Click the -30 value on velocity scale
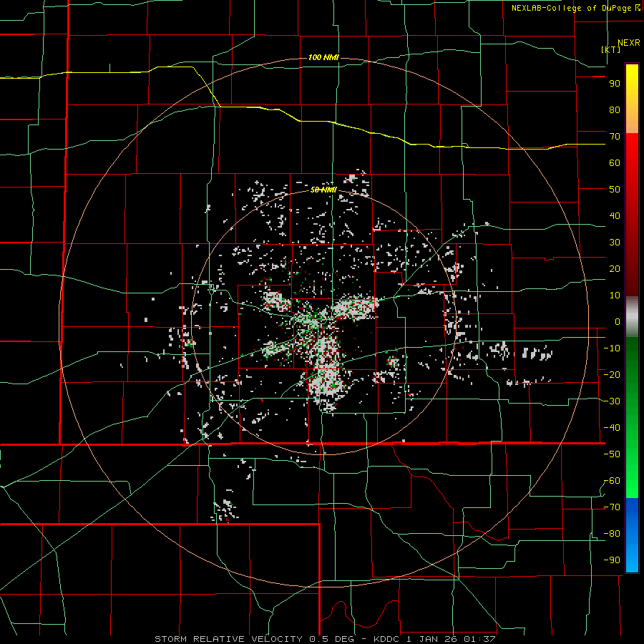Screen dimensions: 644x644 click(612, 401)
